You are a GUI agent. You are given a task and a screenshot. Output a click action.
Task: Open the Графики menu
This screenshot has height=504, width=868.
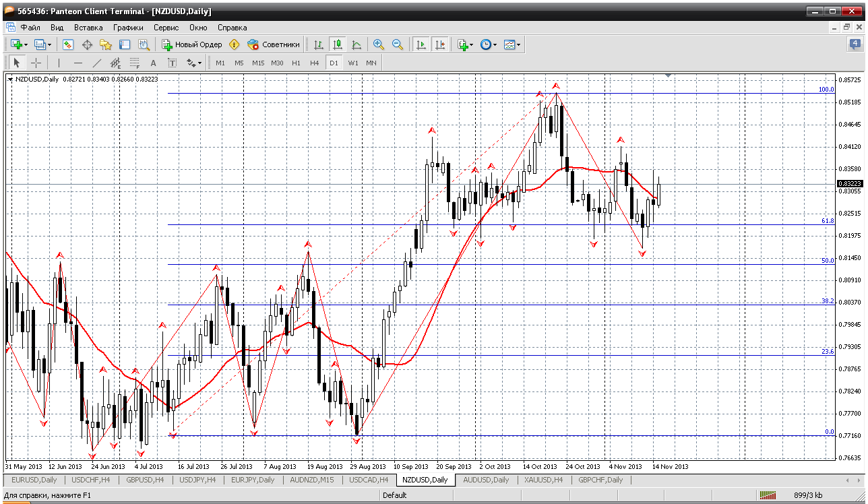pos(128,28)
